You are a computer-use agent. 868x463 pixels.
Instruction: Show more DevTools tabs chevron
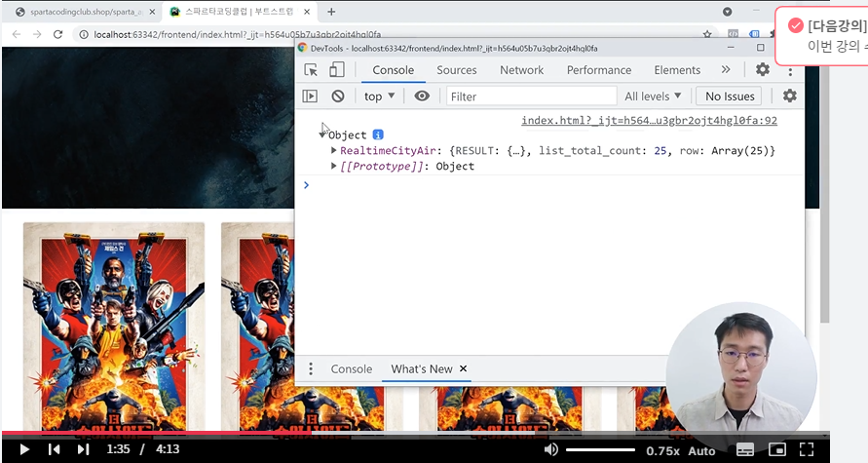pyautogui.click(x=726, y=69)
